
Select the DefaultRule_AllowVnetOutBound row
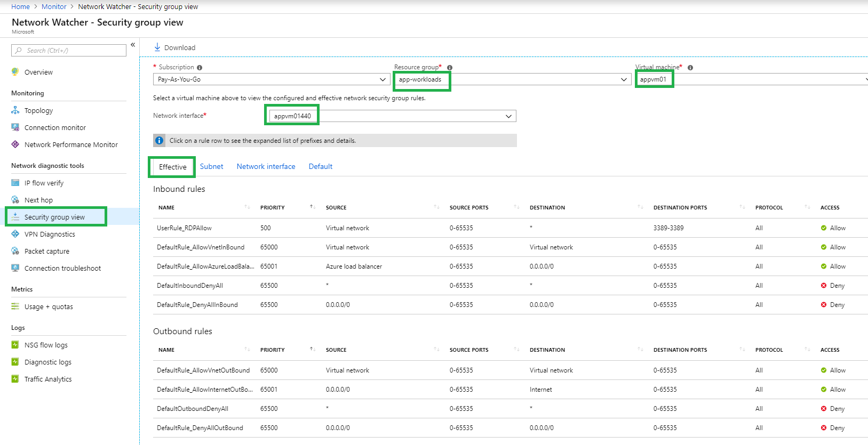[511, 370]
